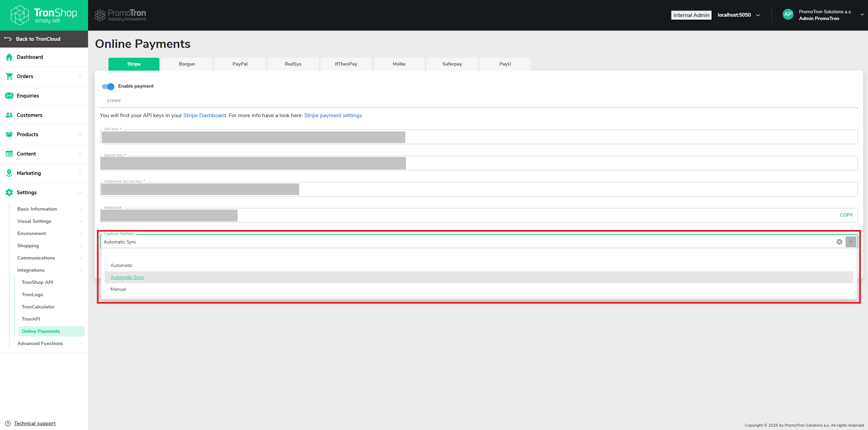
Task: Click the Webhook Secret Key input field
Action: pyautogui.click(x=479, y=189)
